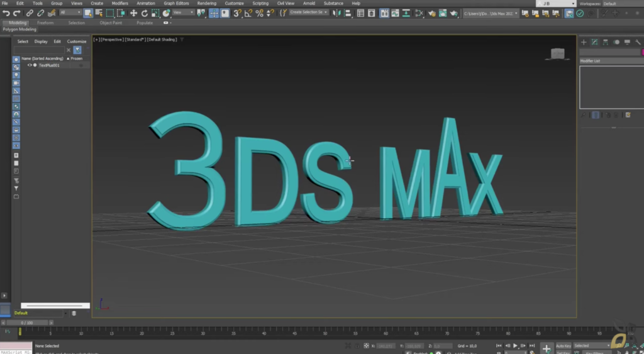Choose the Rectangular Selection Region icon
Screen dimensions: 644x354
(110, 13)
